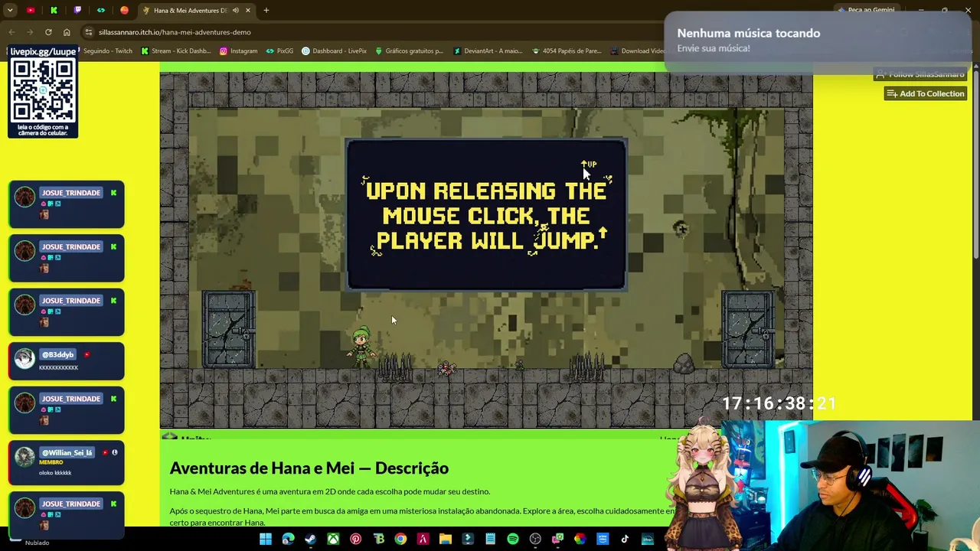Open the crimson A-logo app in taskbar
Screen dimensions: 980x551
[423, 540]
